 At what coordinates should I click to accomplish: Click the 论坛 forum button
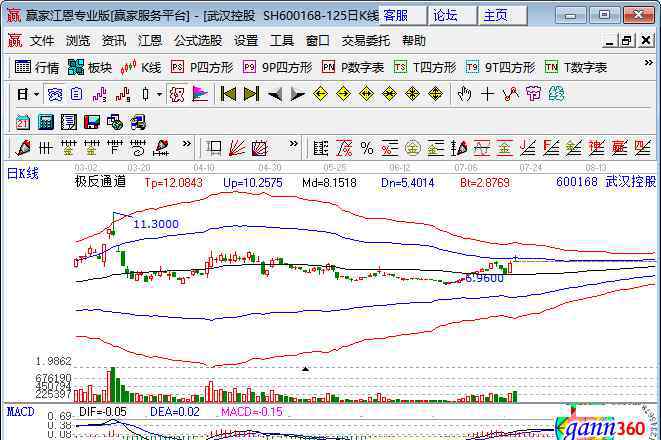point(452,16)
